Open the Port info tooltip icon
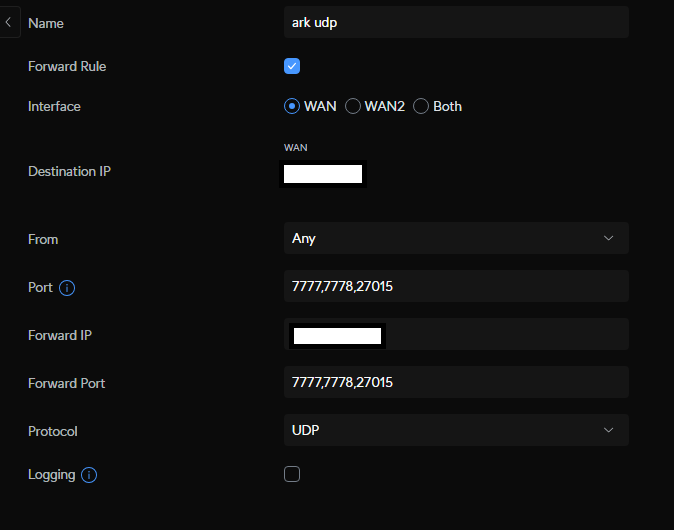Image resolution: width=674 pixels, height=530 pixels. [x=67, y=288]
